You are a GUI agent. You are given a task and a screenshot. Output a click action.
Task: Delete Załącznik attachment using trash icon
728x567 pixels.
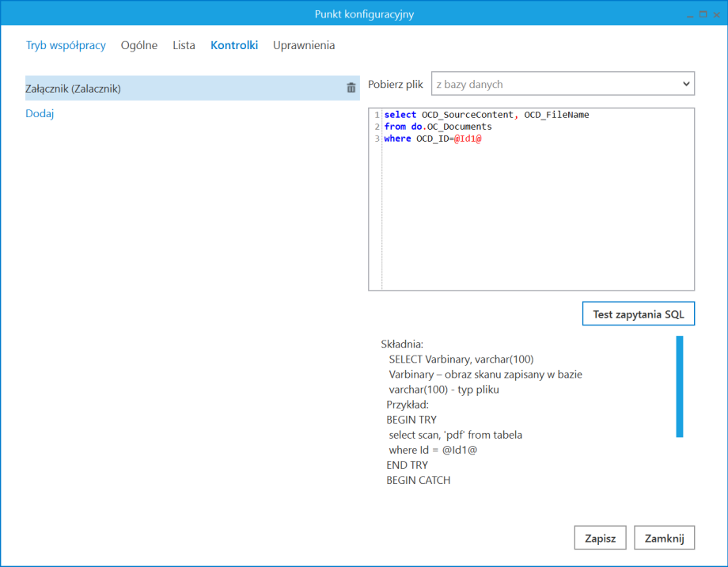[x=351, y=87]
